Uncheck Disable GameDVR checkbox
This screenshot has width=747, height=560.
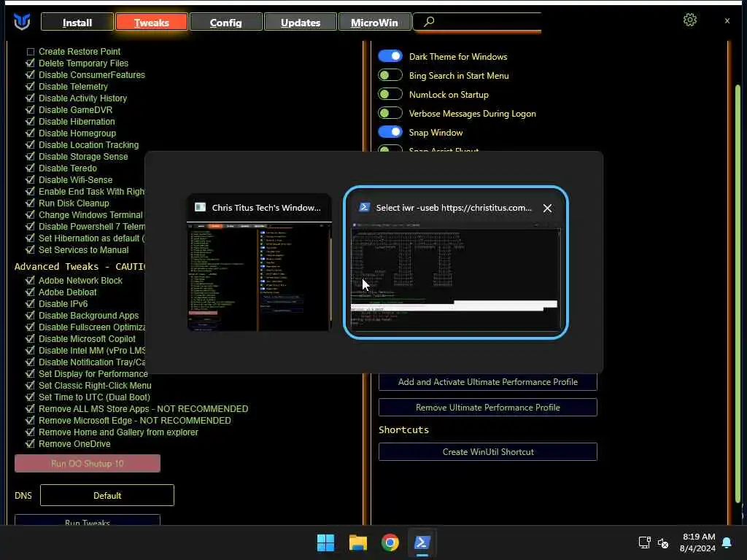coord(31,109)
